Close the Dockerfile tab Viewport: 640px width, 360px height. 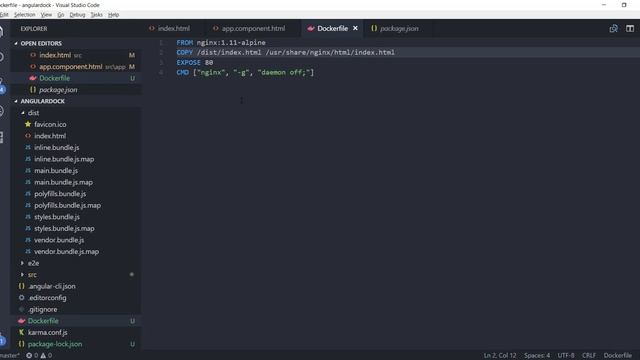click(355, 28)
